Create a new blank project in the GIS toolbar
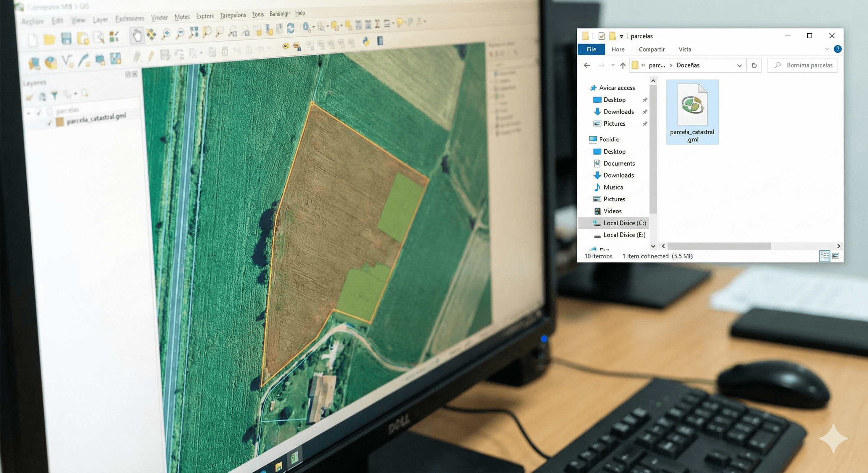The height and width of the screenshot is (473, 868). [33, 40]
